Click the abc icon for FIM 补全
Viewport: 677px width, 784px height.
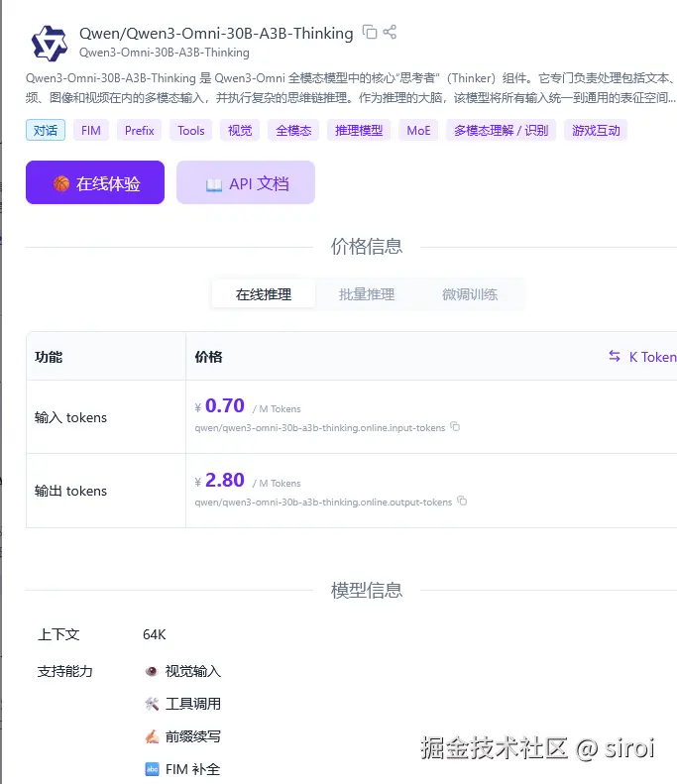pos(152,769)
